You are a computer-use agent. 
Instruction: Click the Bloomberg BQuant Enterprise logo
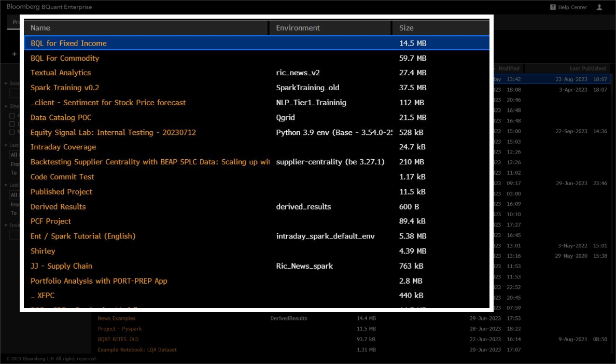coord(46,7)
